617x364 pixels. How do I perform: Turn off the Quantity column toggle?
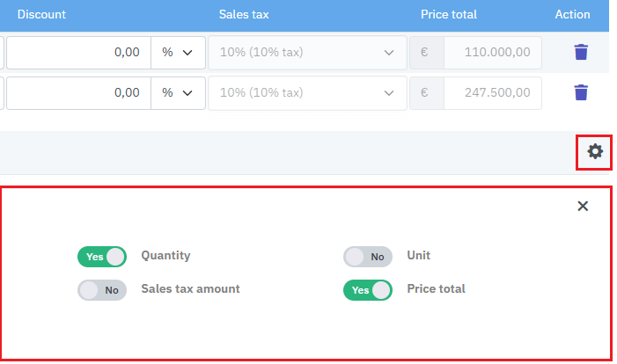pos(102,257)
